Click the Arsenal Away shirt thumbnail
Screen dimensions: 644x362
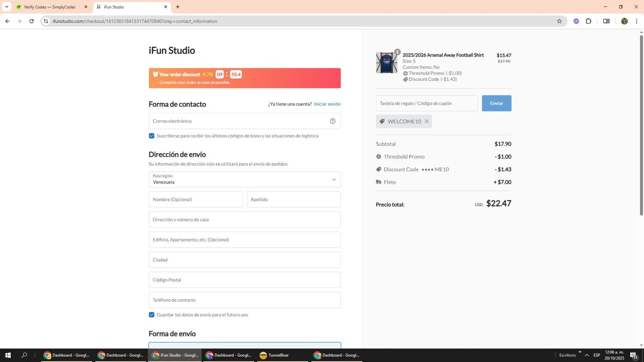click(x=386, y=63)
